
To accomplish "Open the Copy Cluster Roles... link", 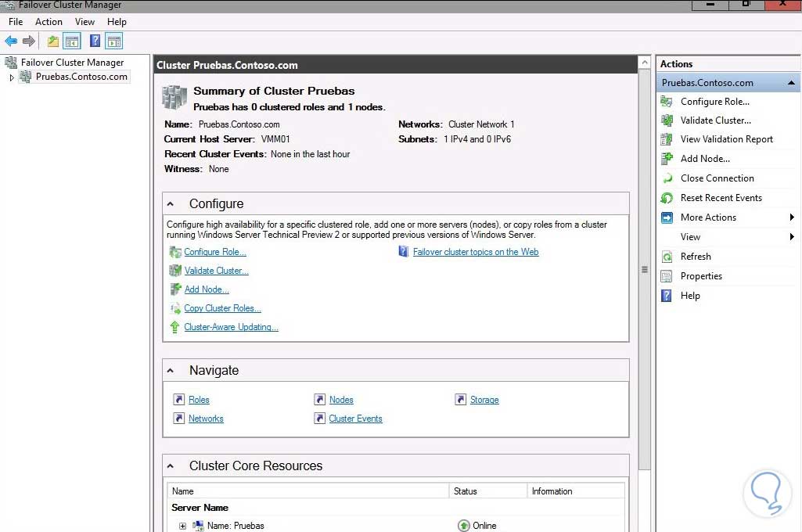I will (x=222, y=308).
